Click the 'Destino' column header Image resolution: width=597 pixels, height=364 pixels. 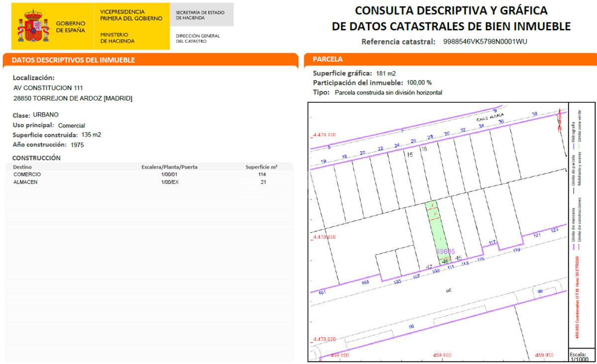[x=22, y=167]
